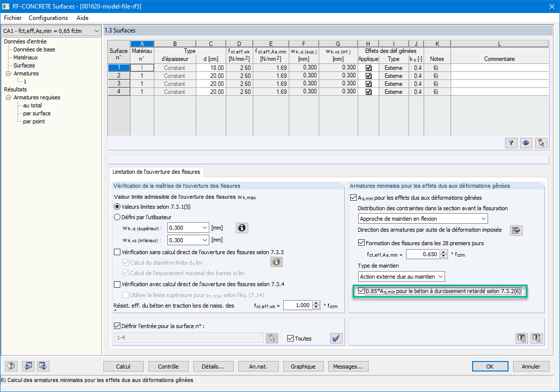Go to next window arrow icon
Viewport: 560px width, 392px height.
43,366
